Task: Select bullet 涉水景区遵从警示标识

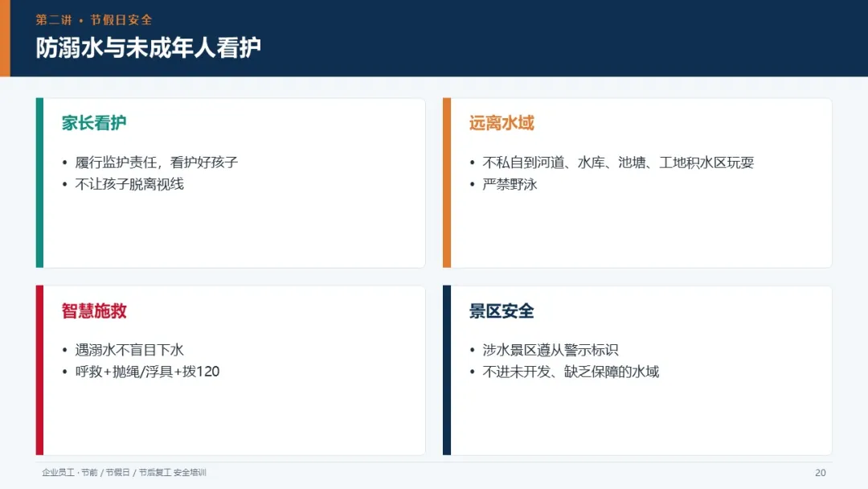Action: 551,350
